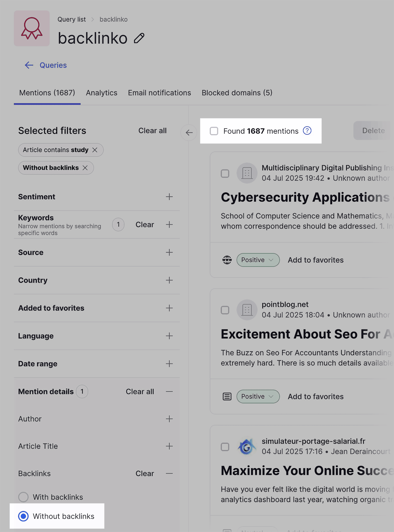Check the simulateur-portage-salarial.fr mention checkbox

[225, 447]
